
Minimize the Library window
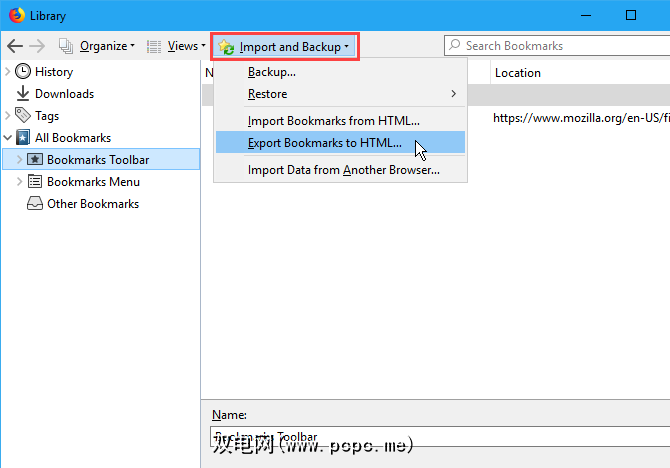pyautogui.click(x=586, y=15)
